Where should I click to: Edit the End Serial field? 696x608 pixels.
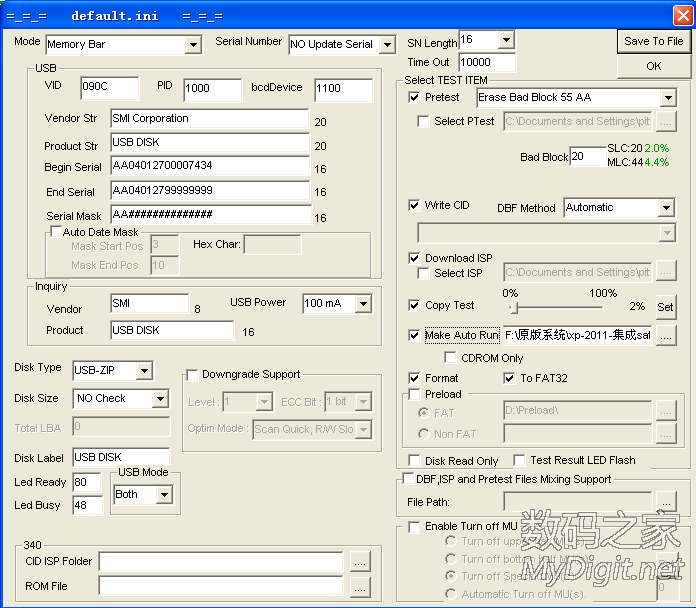pyautogui.click(x=210, y=191)
